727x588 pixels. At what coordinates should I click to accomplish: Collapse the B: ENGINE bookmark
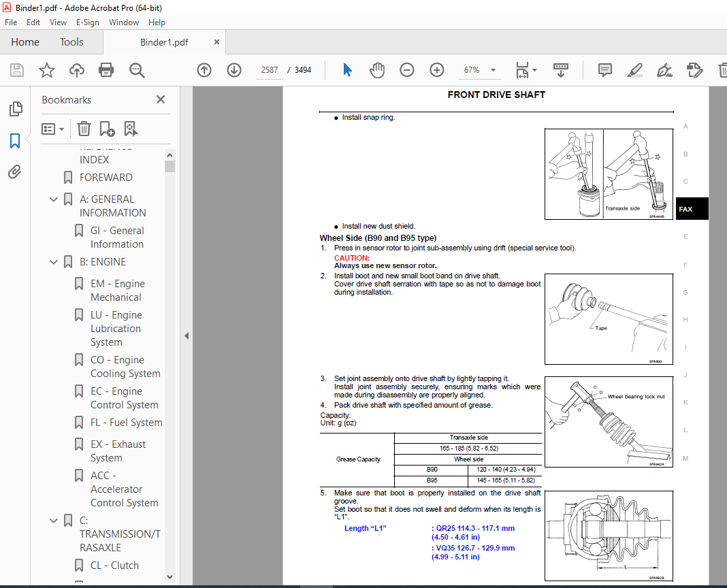click(x=54, y=262)
